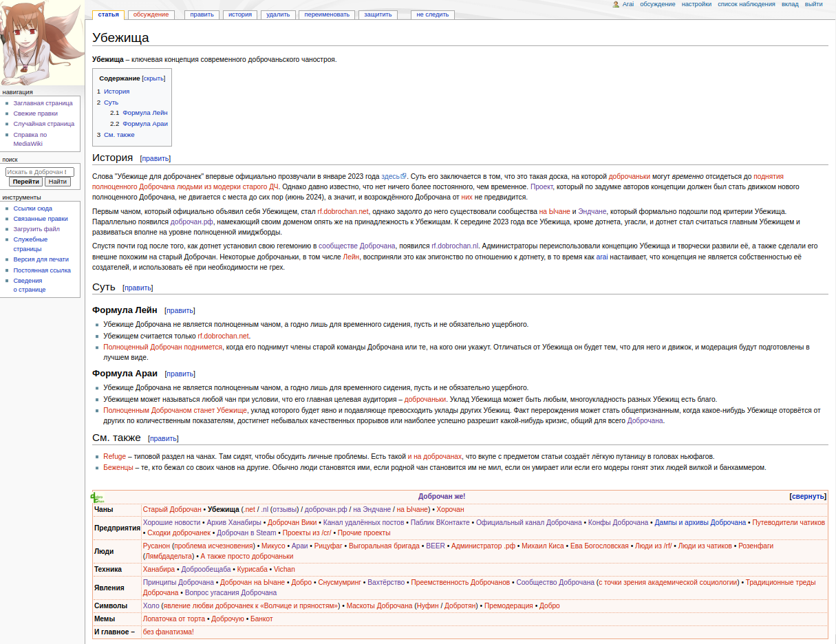Click the Доброчан logo icon in navbox
This screenshot has height=644, width=836.
click(x=98, y=497)
